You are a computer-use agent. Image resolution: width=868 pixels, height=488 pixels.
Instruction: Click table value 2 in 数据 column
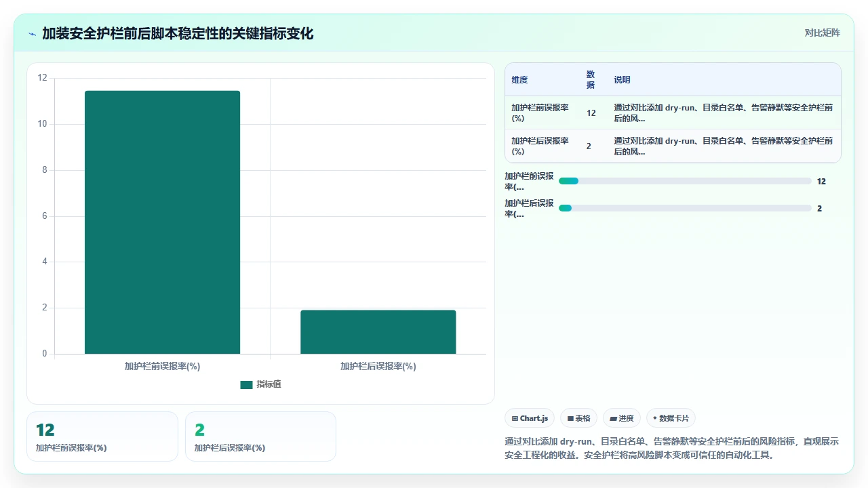click(x=589, y=146)
